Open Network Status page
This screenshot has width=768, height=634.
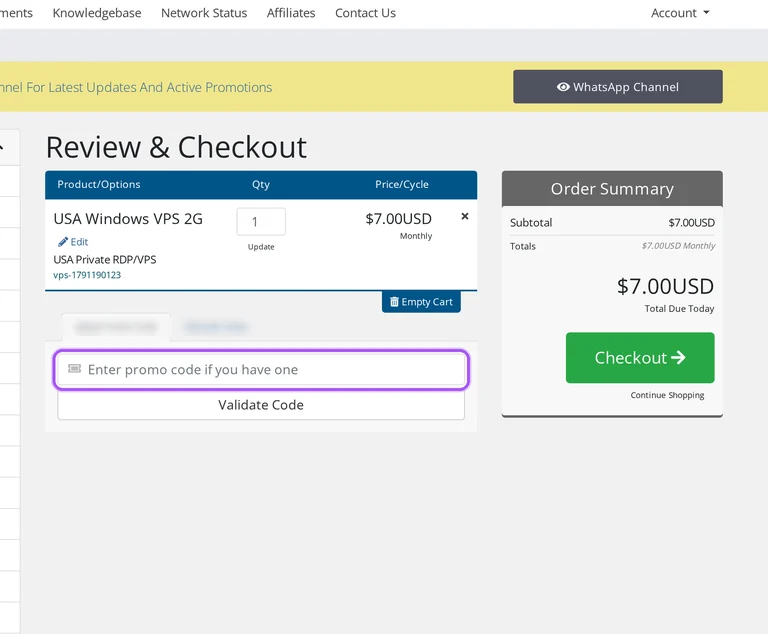[x=204, y=13]
